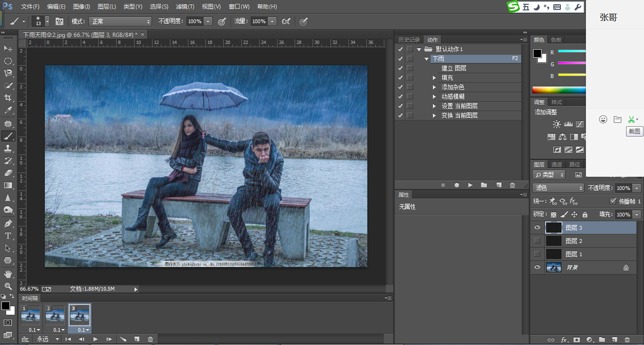Toggle dialog box for 填充 step
644x345 pixels.
[410, 78]
